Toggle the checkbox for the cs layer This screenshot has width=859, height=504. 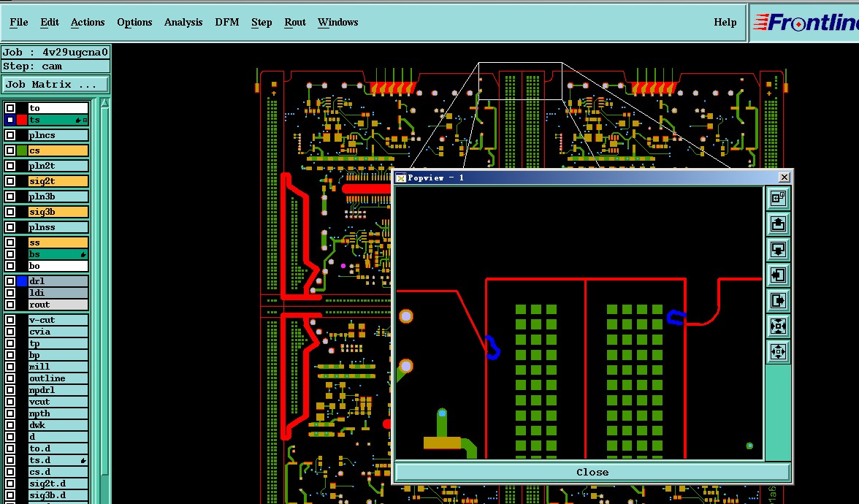click(10, 150)
